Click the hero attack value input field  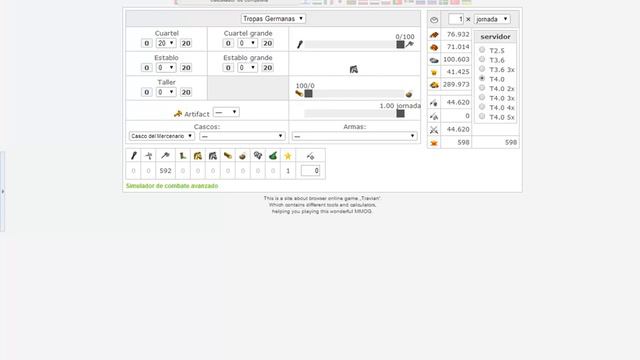pos(310,171)
